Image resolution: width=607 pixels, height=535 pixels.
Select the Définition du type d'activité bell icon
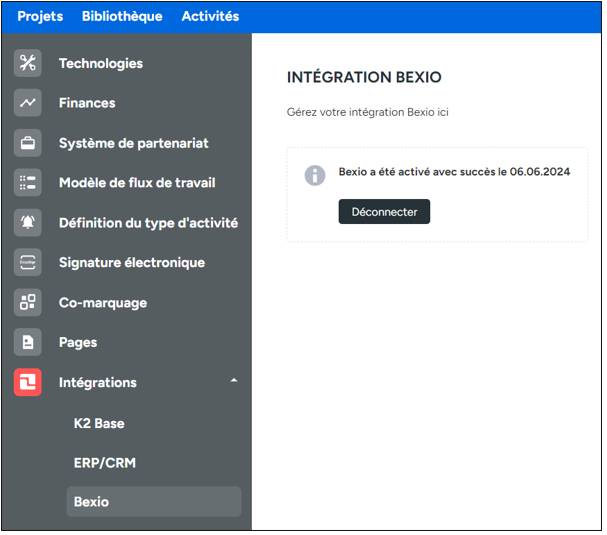[28, 223]
